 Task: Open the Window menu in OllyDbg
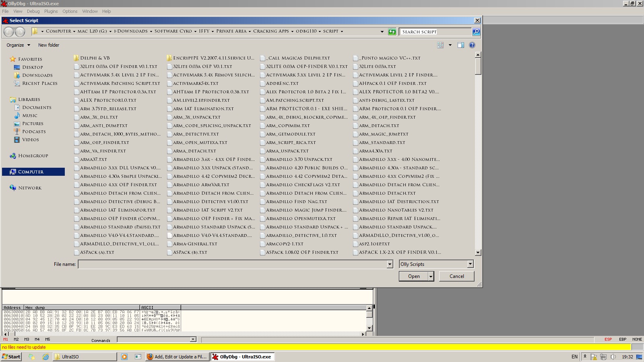tap(90, 11)
